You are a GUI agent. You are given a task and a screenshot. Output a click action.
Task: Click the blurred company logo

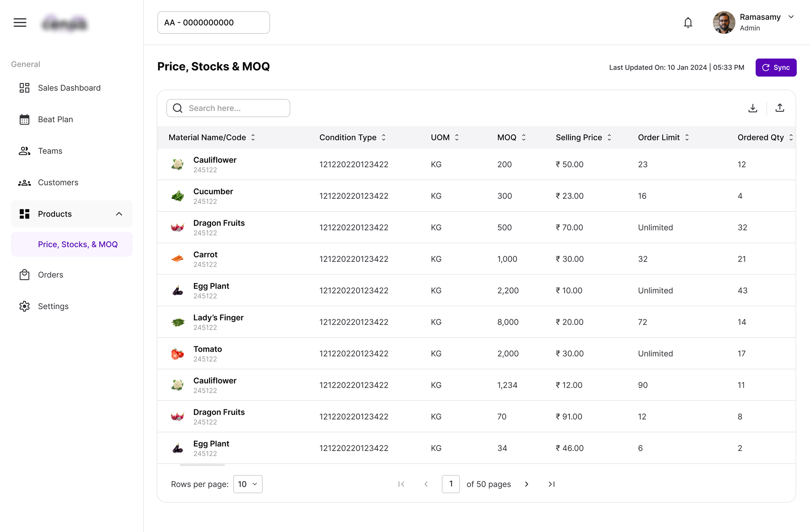64,24
